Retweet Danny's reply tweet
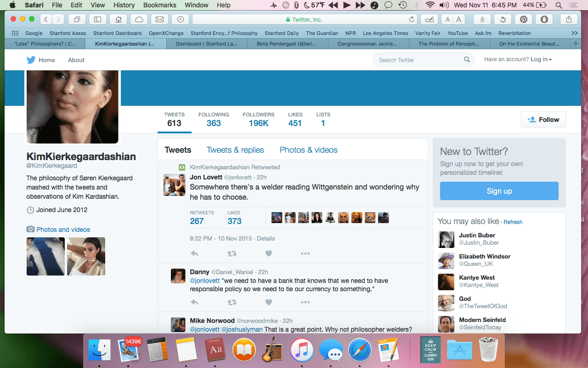This screenshot has width=588, height=368. pos(232,302)
